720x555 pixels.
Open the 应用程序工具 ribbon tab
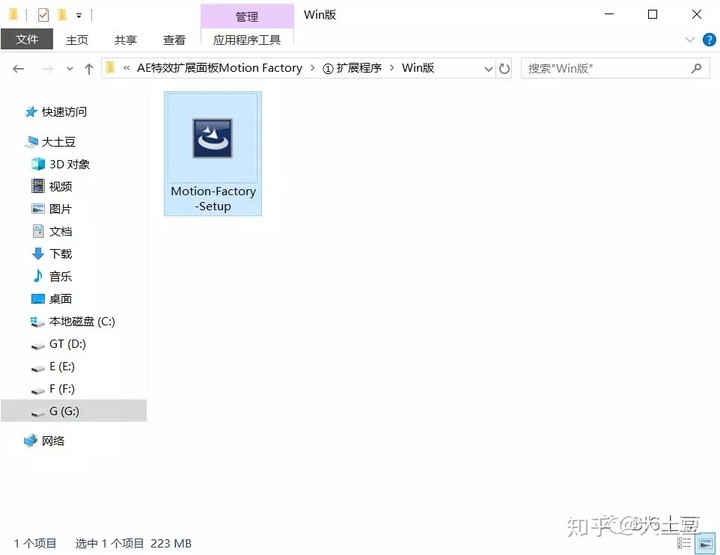coord(247,40)
